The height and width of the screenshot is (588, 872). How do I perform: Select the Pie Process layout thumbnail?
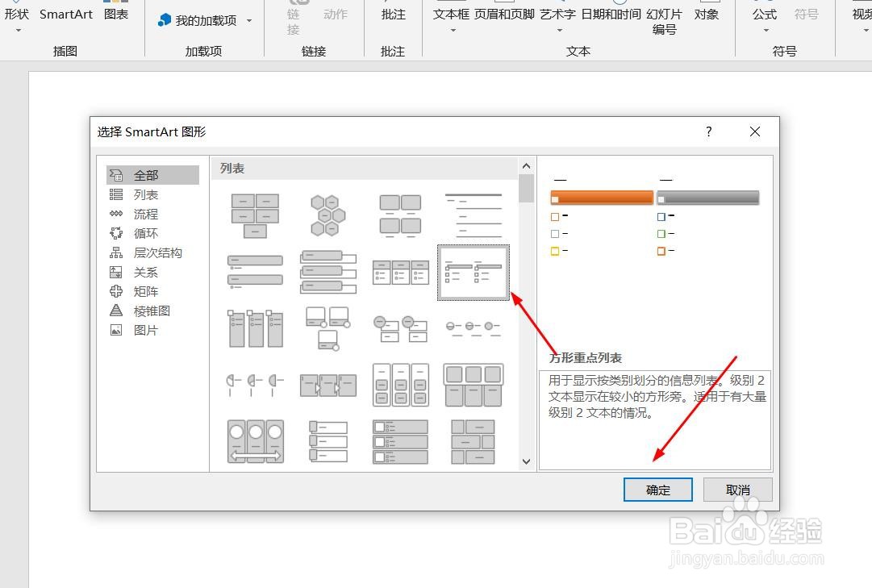click(x=255, y=385)
